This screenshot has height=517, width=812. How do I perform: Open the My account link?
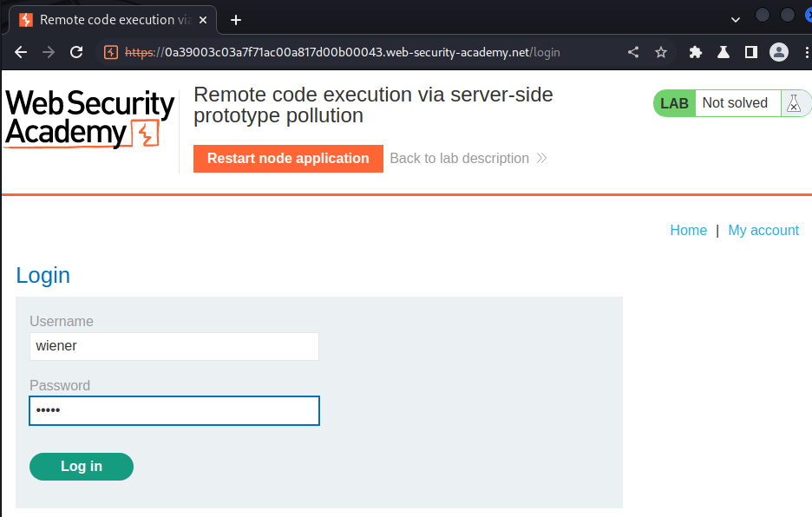(763, 230)
